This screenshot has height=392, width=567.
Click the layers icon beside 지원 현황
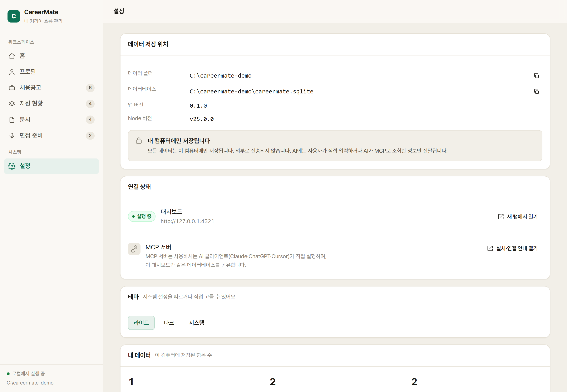tap(12, 104)
